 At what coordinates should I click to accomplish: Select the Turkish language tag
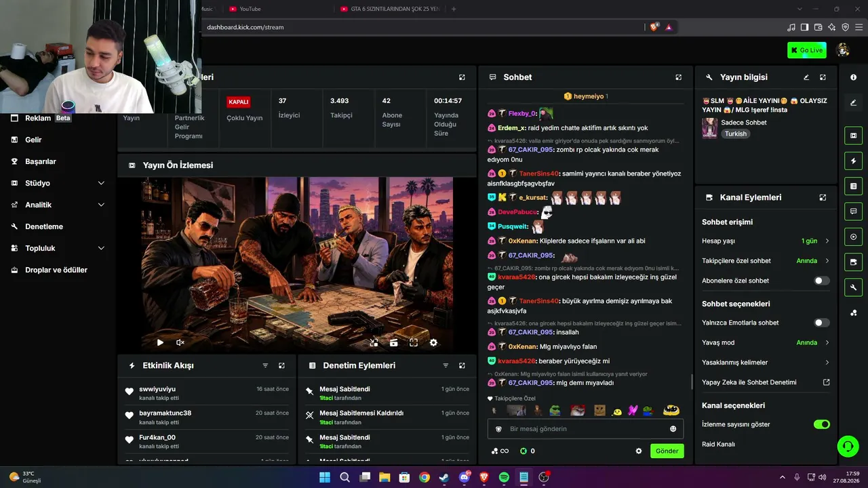735,134
